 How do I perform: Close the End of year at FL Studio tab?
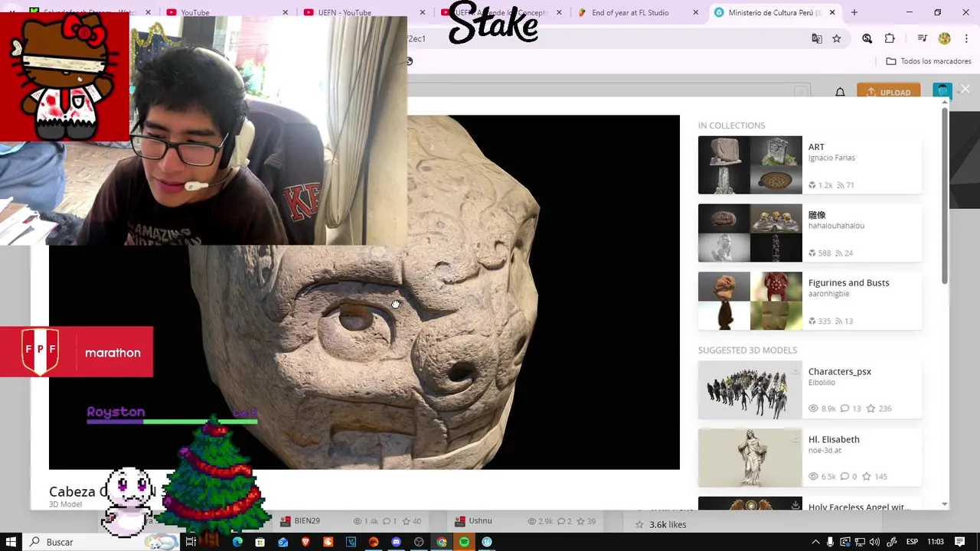tap(695, 12)
